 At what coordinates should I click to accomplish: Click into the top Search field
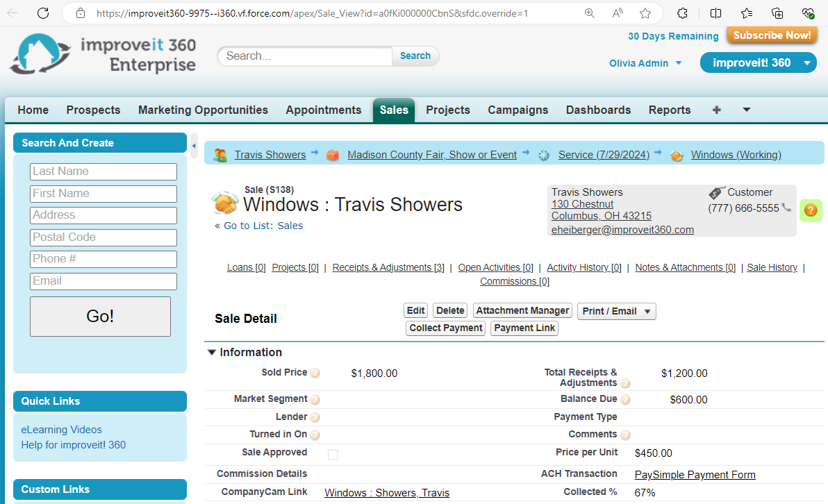[306, 56]
